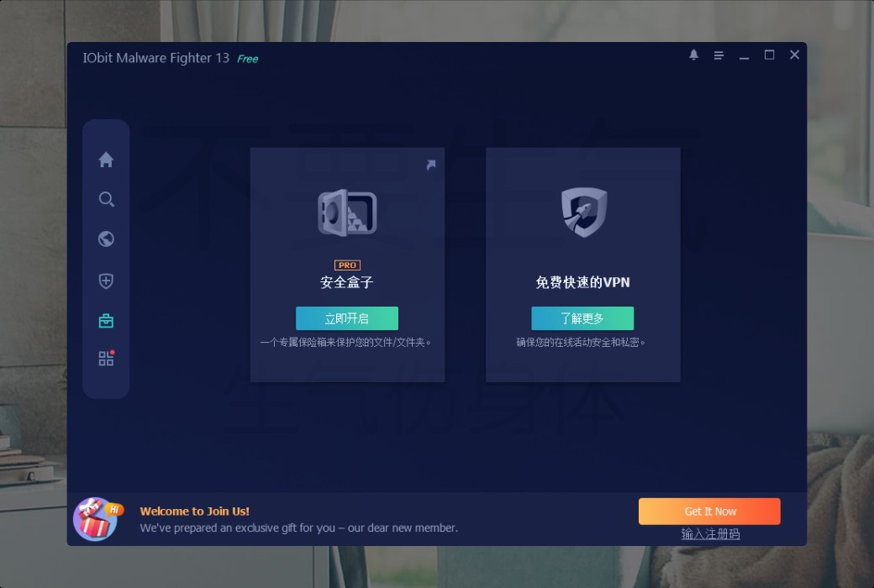
Task: Click the notification bell icon
Action: (693, 55)
